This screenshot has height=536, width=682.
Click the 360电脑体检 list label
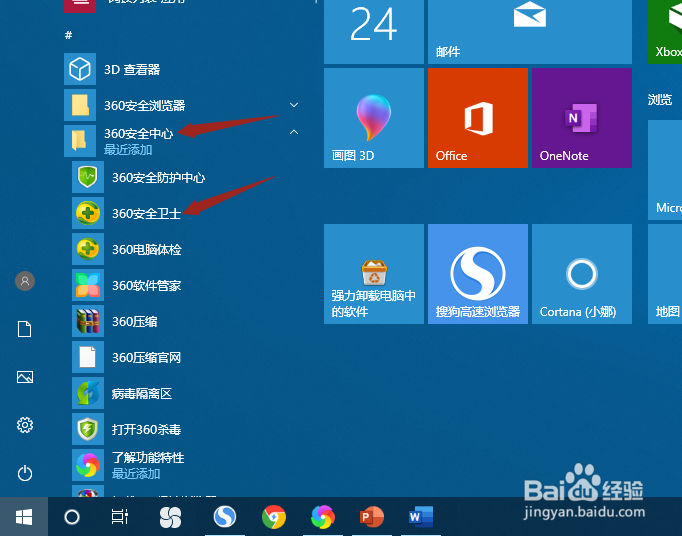coord(147,249)
